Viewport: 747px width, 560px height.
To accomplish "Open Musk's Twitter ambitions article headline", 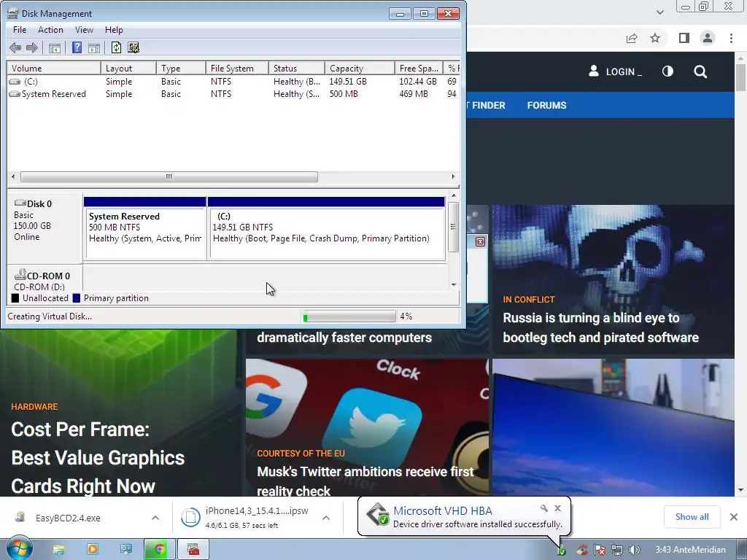I will [x=365, y=481].
